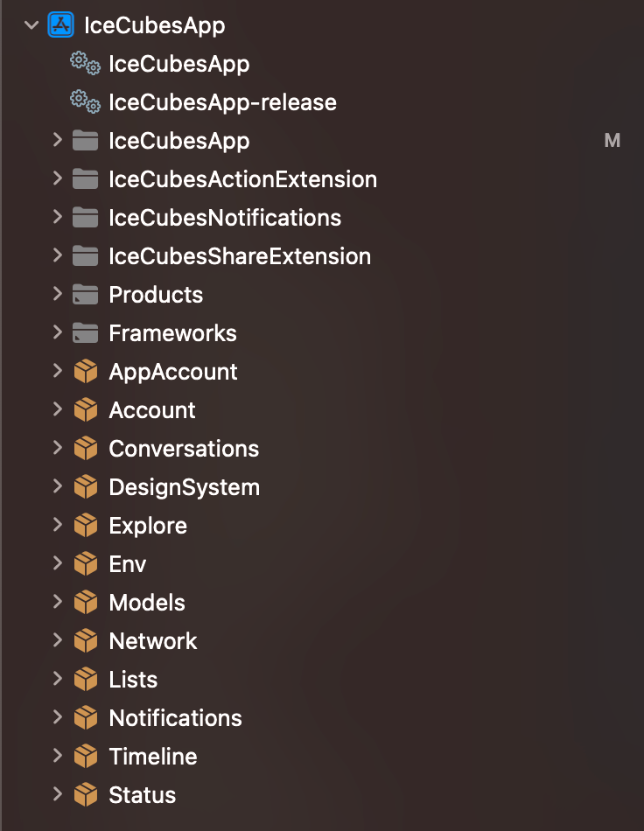Select the IceCubesNotifications row text
The height and width of the screenshot is (831, 644).
225,218
